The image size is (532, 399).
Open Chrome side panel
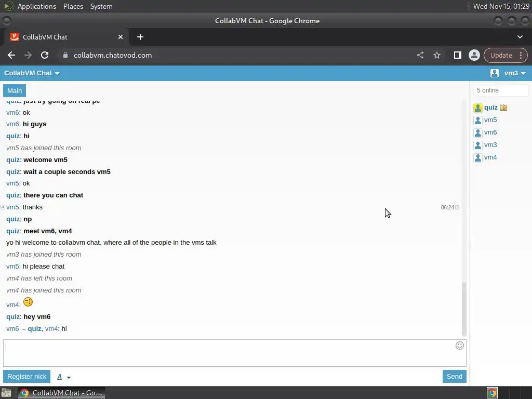coord(457,55)
